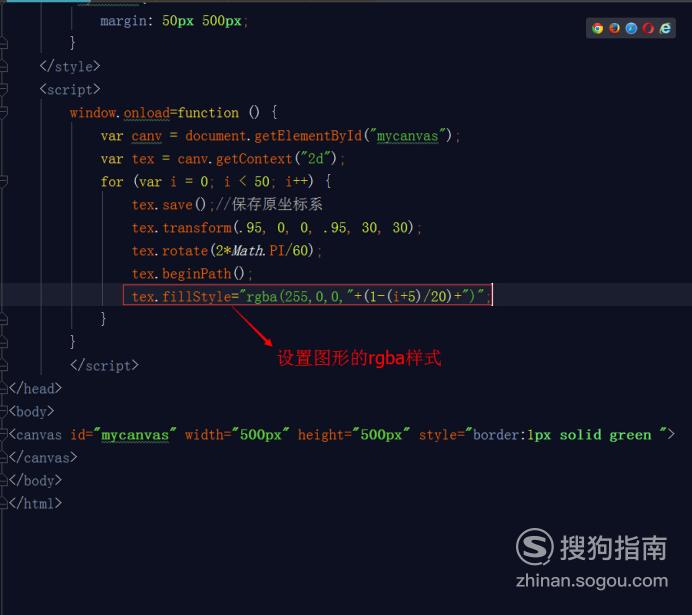This screenshot has width=692, height=615.
Task: Click the 'margin' CSS property text
Action: [124, 21]
